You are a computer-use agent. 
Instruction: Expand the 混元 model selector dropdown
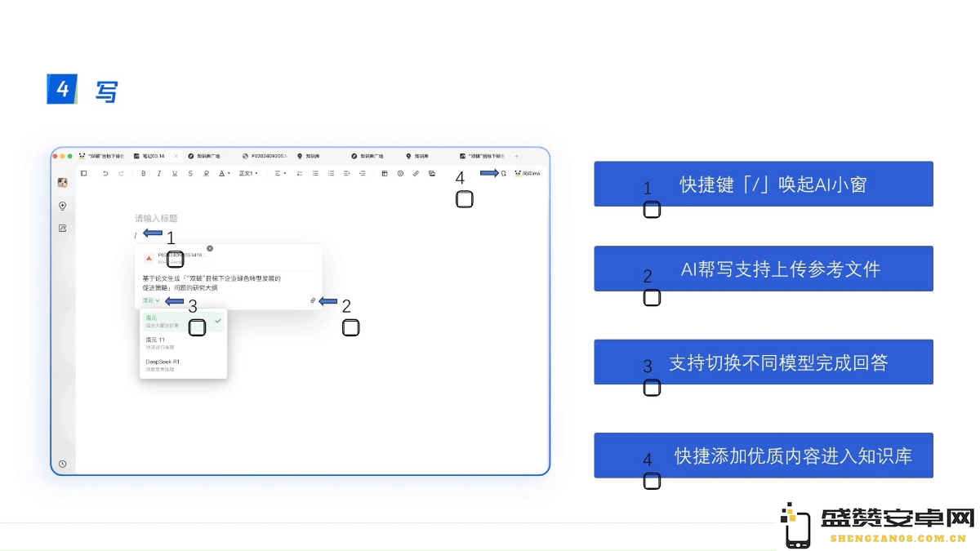point(151,300)
